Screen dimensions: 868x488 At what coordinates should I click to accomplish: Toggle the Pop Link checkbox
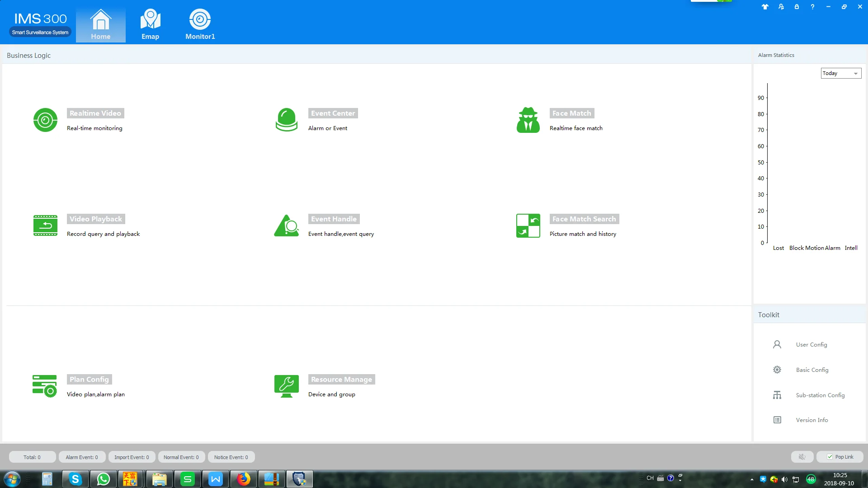(830, 457)
